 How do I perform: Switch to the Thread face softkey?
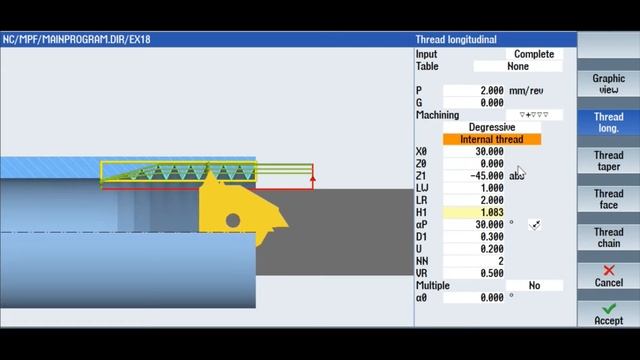point(609,199)
